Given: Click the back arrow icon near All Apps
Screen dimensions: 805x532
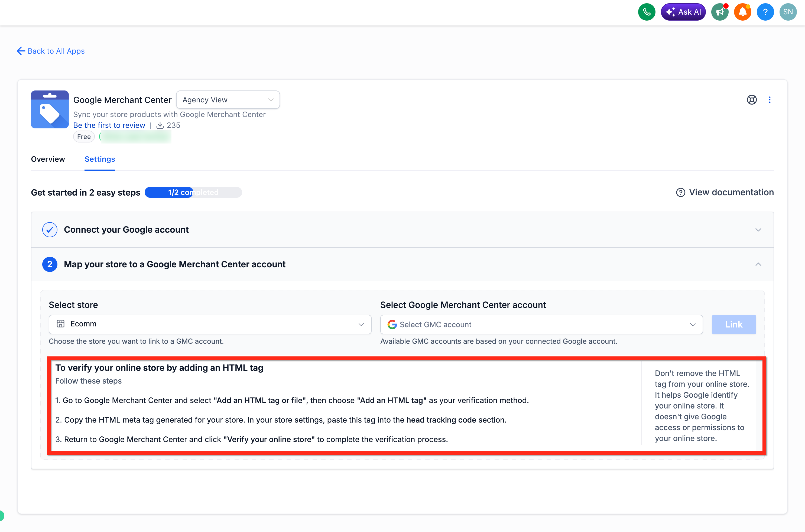Looking at the screenshot, I should 21,51.
